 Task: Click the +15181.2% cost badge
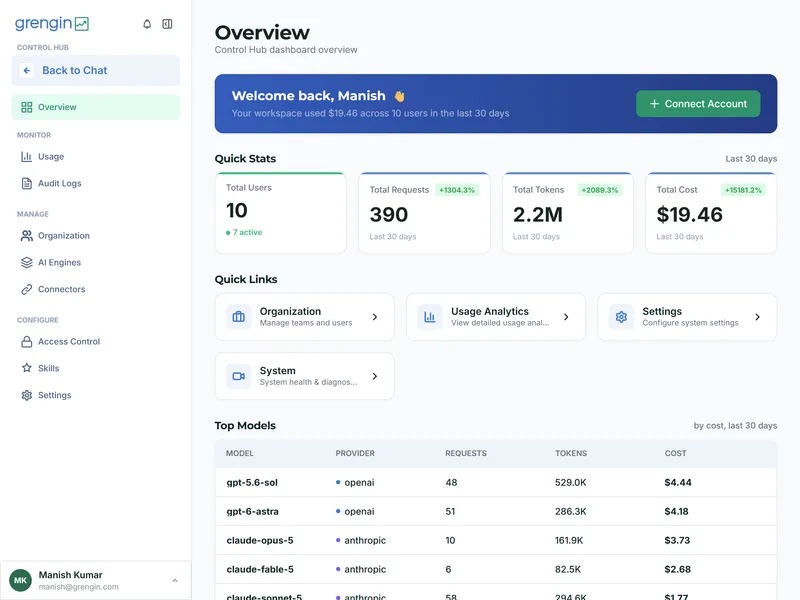tap(743, 190)
